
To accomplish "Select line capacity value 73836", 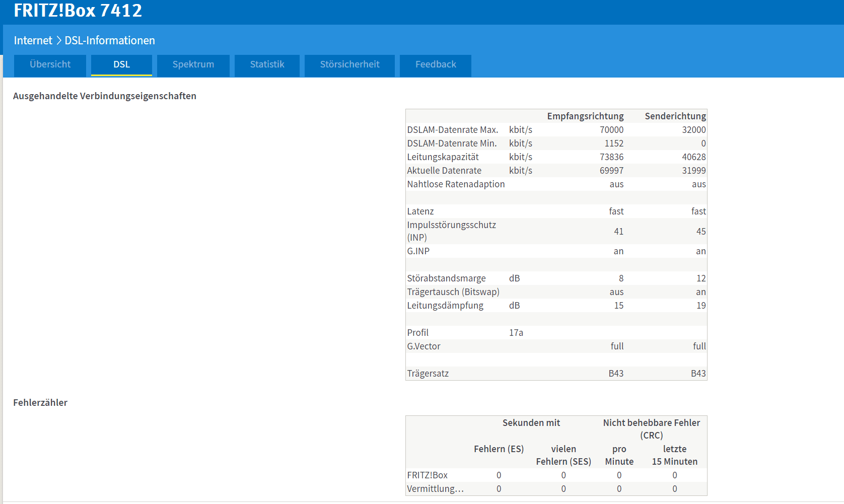I will 611,157.
